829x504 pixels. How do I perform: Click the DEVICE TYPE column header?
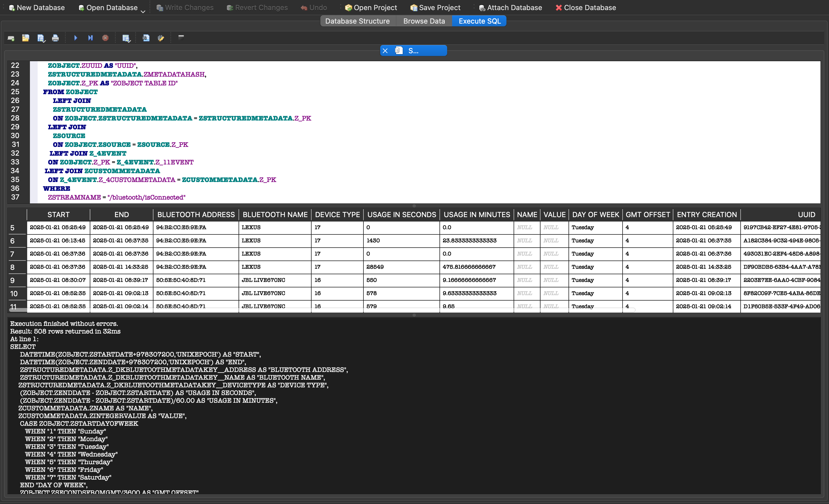[x=337, y=215]
